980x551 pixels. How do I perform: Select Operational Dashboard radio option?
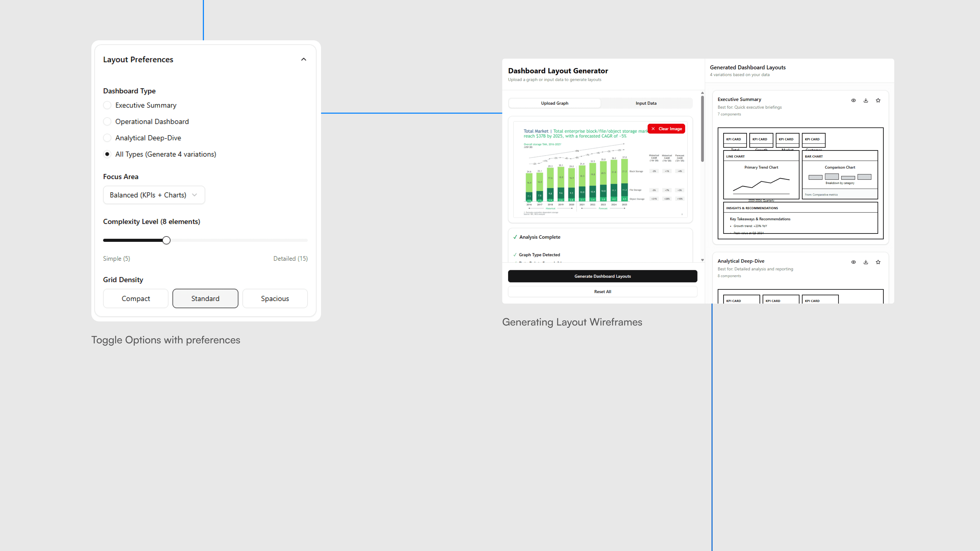[x=107, y=122]
